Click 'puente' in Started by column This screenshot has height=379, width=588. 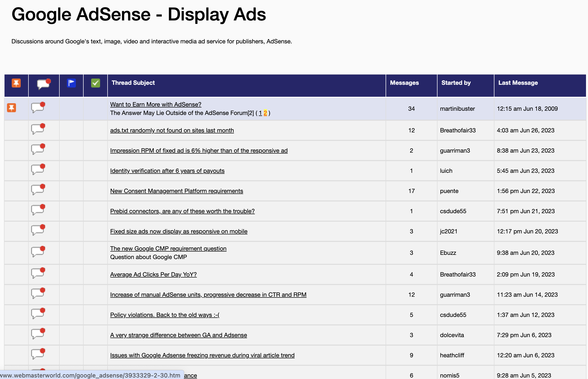(x=449, y=191)
